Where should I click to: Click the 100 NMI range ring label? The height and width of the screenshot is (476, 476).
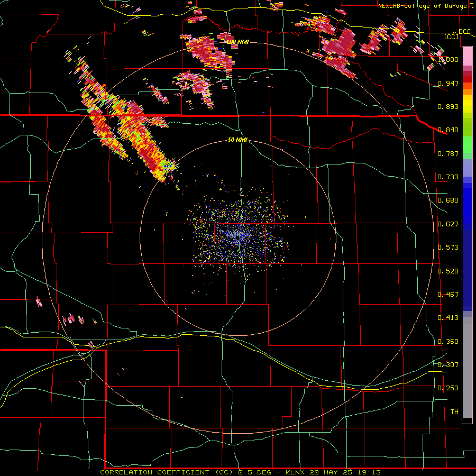pos(237,42)
